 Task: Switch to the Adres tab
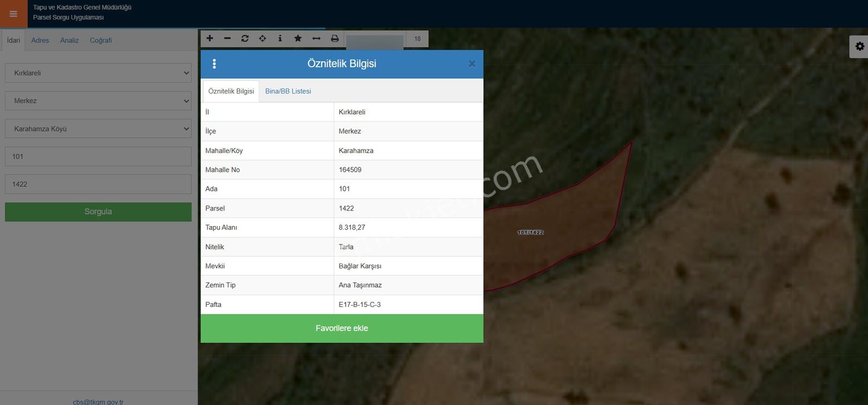tap(40, 40)
